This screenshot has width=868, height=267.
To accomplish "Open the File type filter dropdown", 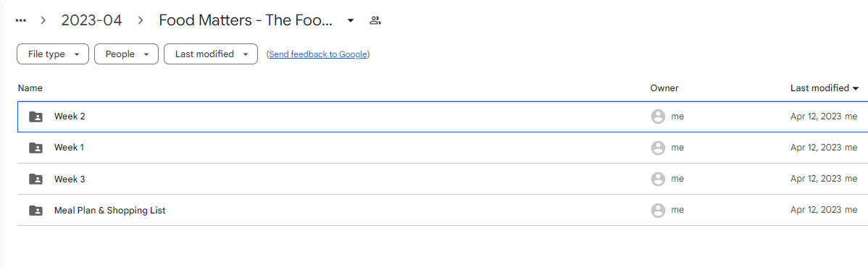I will pyautogui.click(x=53, y=54).
